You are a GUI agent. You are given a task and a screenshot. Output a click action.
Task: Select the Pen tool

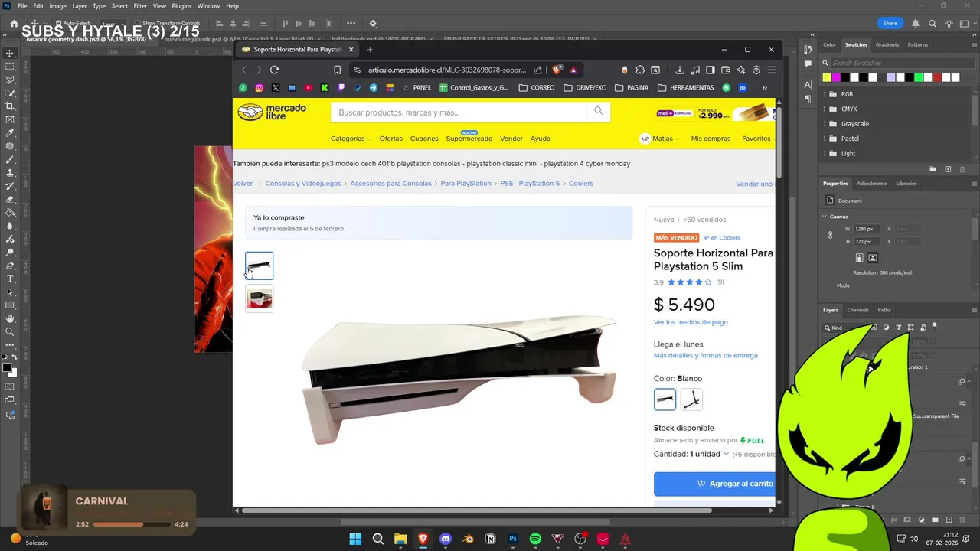pos(10,266)
